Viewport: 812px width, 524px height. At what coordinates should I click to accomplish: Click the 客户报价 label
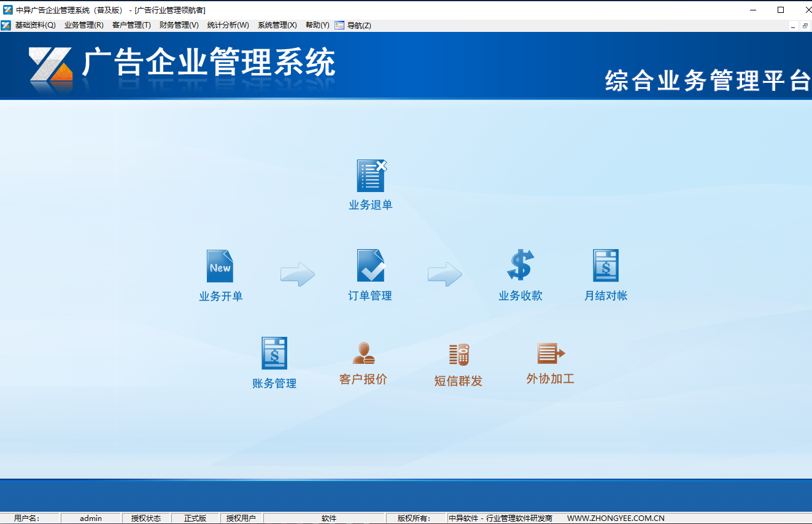click(363, 379)
